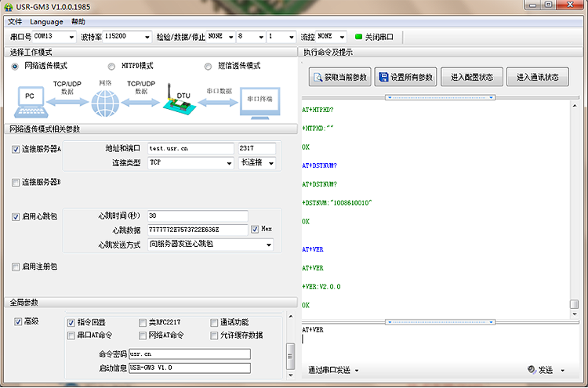The image size is (588, 388).
Task: Enable the 启用注册包 checkbox
Action: (x=16, y=267)
